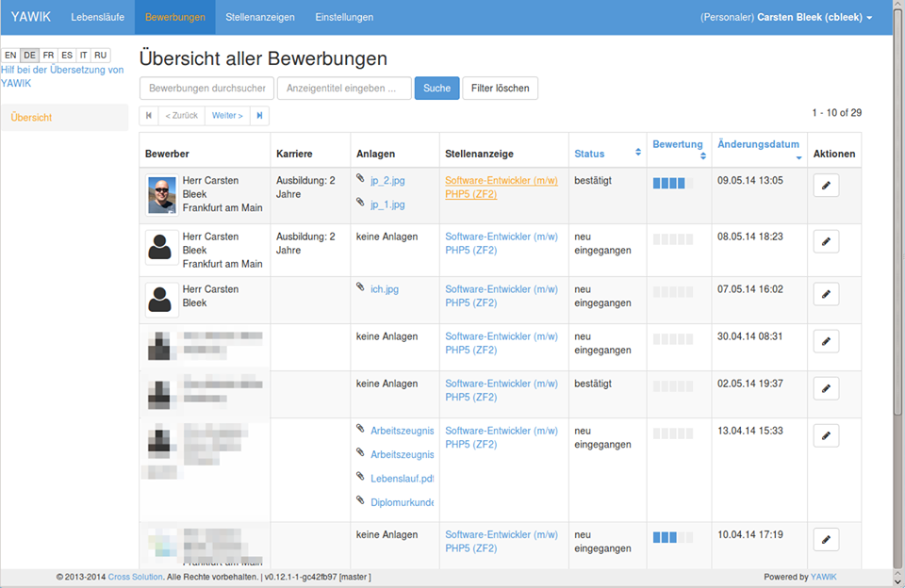Jump to the last page using the pagination icon
The height and width of the screenshot is (588, 905).
coord(261,115)
